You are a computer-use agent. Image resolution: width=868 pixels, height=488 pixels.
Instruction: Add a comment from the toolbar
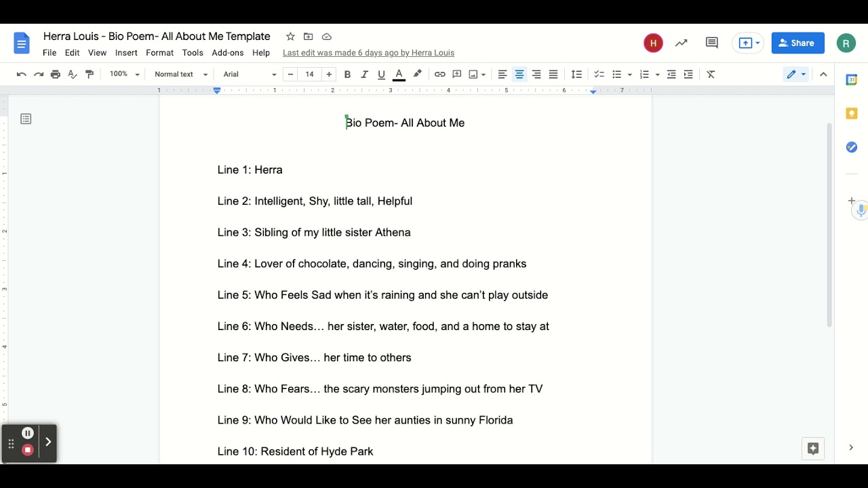457,75
